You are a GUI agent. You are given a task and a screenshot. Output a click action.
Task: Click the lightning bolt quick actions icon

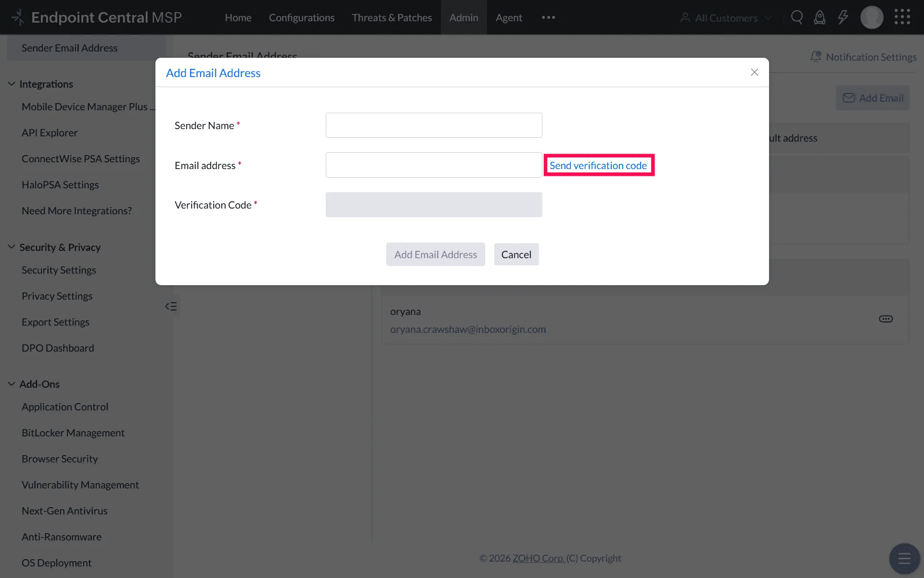click(843, 18)
